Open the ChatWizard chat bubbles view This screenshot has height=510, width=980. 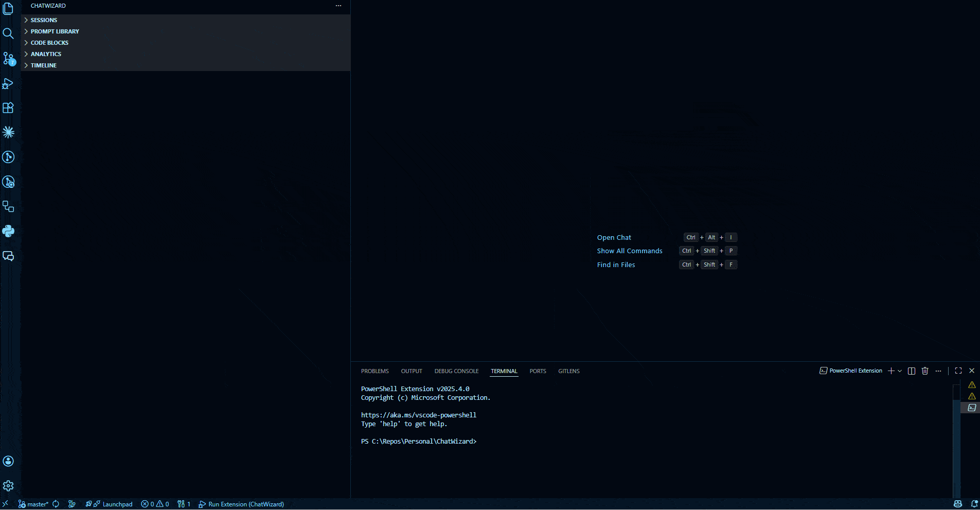(8, 256)
